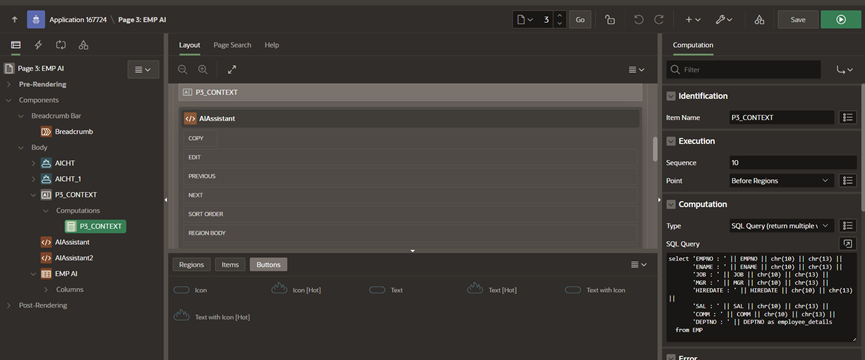Expand the AICHT region node
This screenshot has width=865, height=360.
pos(33,163)
